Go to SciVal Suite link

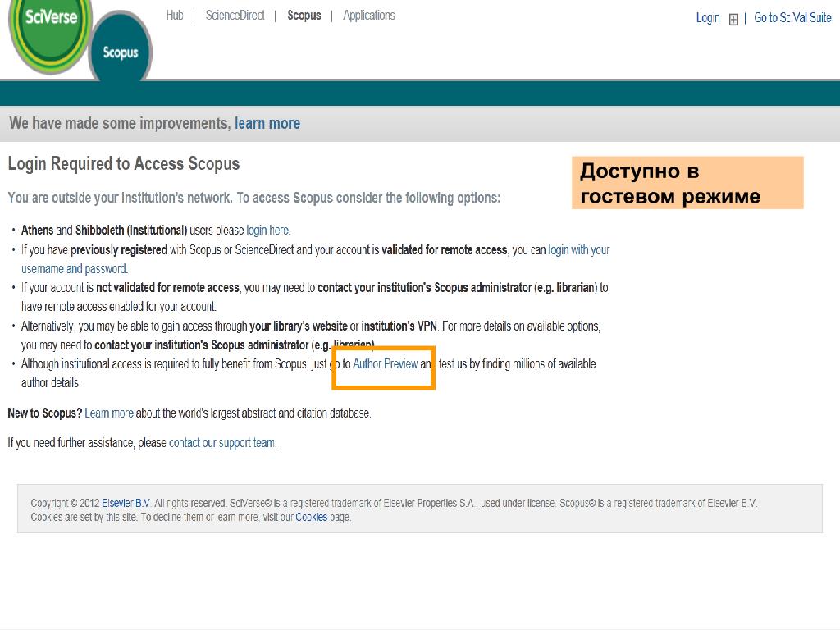click(792, 18)
